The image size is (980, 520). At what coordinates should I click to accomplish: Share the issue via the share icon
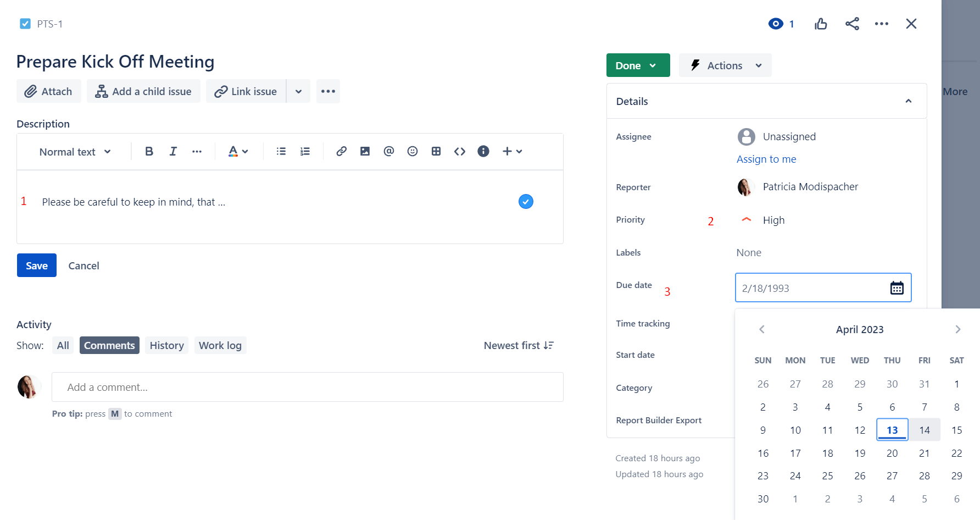coord(852,24)
